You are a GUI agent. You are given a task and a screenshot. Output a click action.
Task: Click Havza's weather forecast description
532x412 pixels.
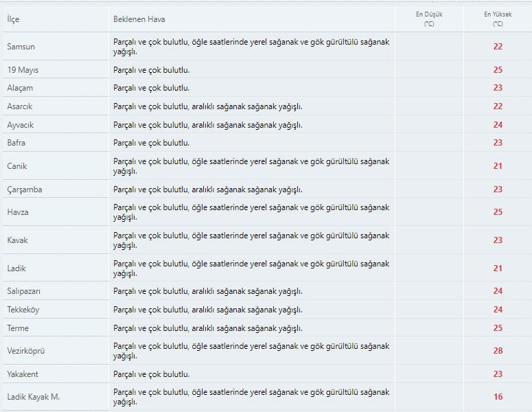(x=251, y=212)
